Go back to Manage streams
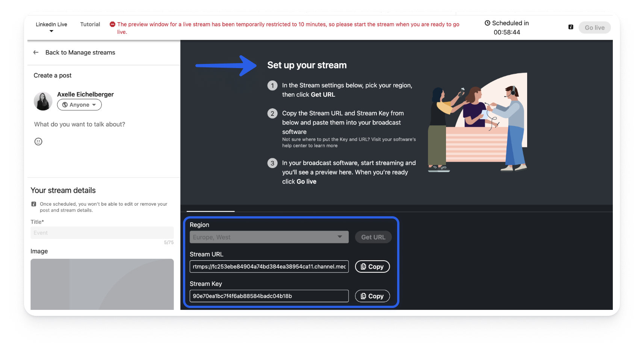This screenshot has width=644, height=352. (80, 53)
